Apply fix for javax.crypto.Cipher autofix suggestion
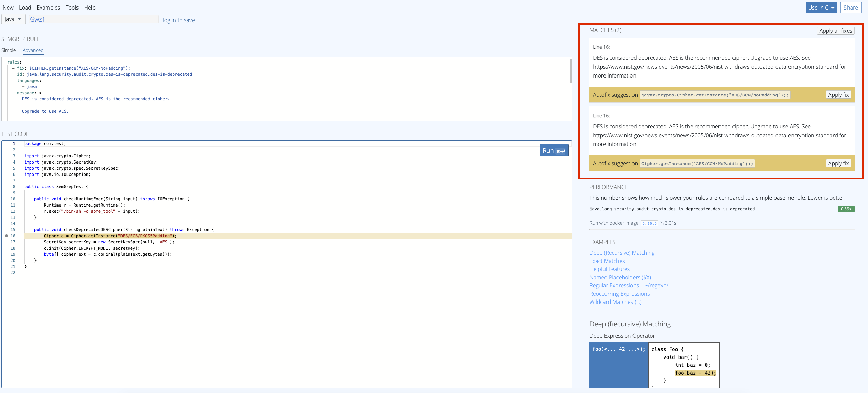This screenshot has height=393, width=868. 838,95
